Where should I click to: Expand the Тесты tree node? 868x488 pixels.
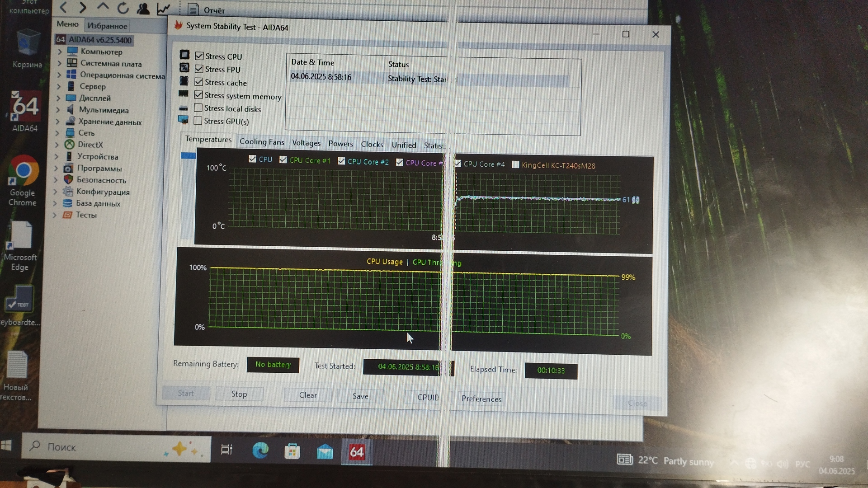(55, 215)
